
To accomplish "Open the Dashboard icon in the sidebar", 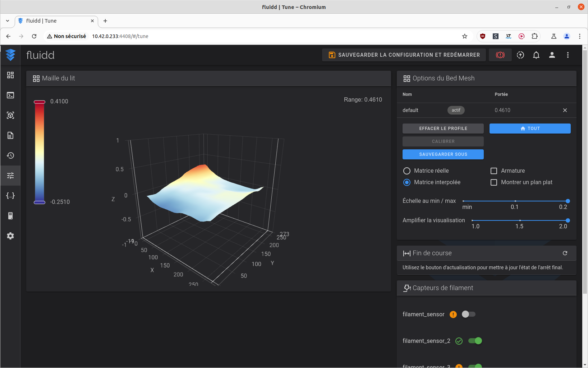I will 10,75.
